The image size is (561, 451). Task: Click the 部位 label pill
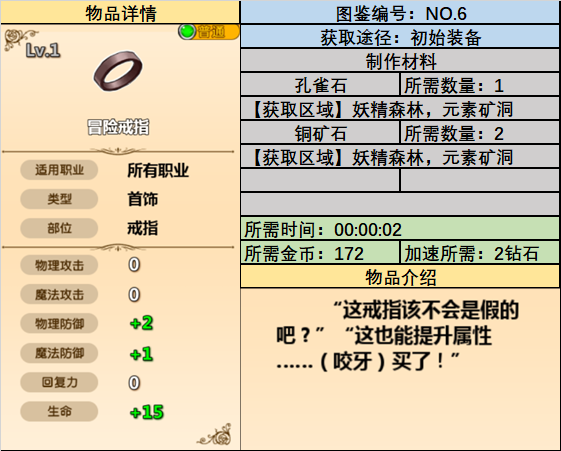pyautogui.click(x=59, y=228)
